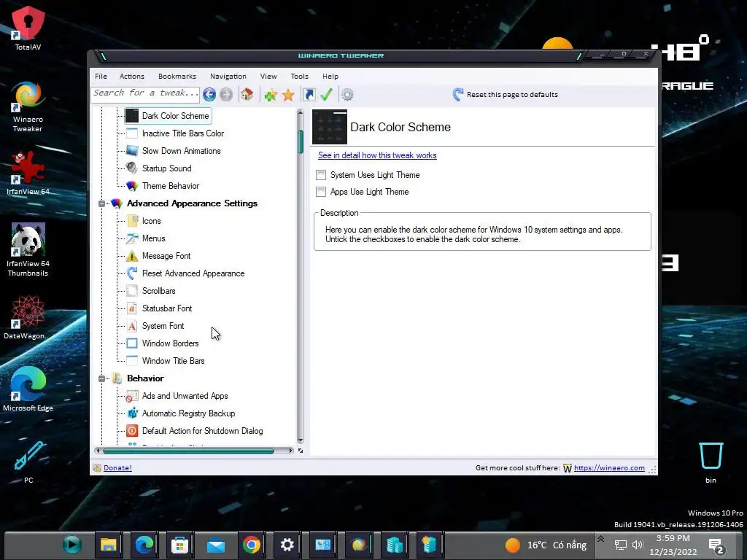Select the Window Title Bars tree item
The image size is (747, 560).
pyautogui.click(x=173, y=361)
